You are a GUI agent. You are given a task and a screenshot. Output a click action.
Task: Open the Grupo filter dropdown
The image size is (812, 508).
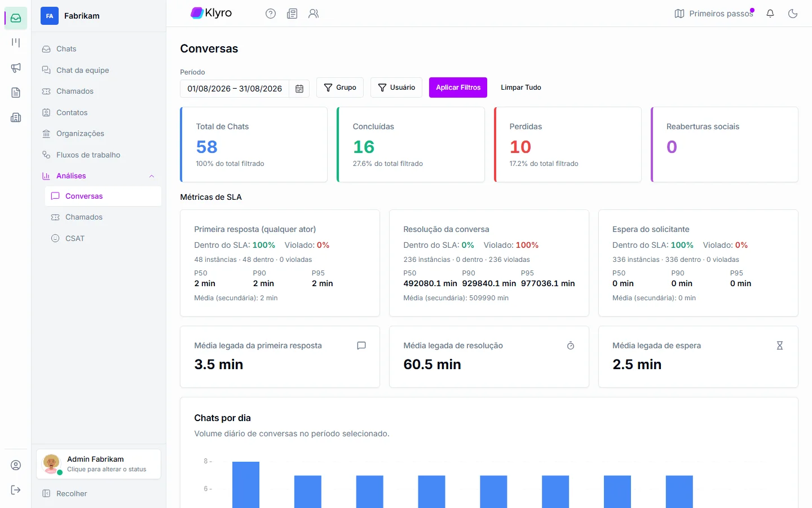[x=340, y=87]
